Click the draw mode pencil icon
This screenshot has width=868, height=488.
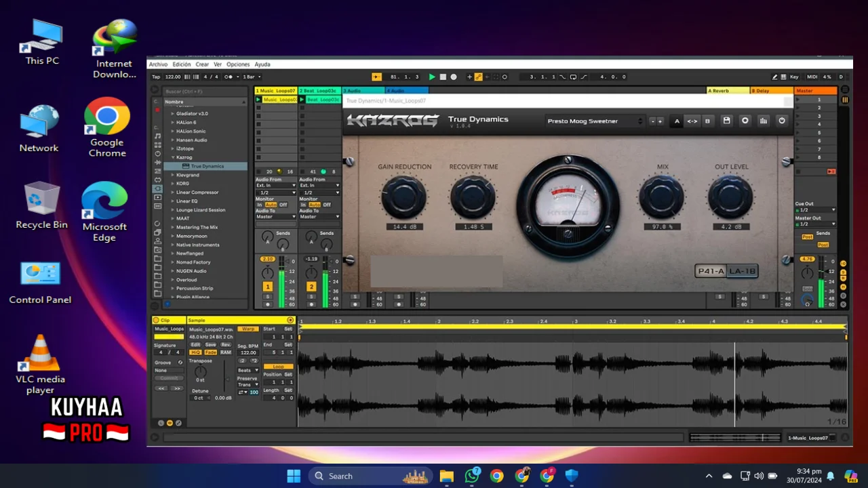click(775, 77)
